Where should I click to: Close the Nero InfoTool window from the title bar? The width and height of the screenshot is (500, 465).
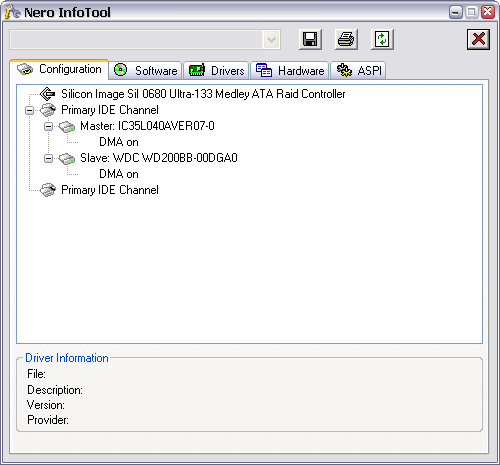tap(488, 12)
